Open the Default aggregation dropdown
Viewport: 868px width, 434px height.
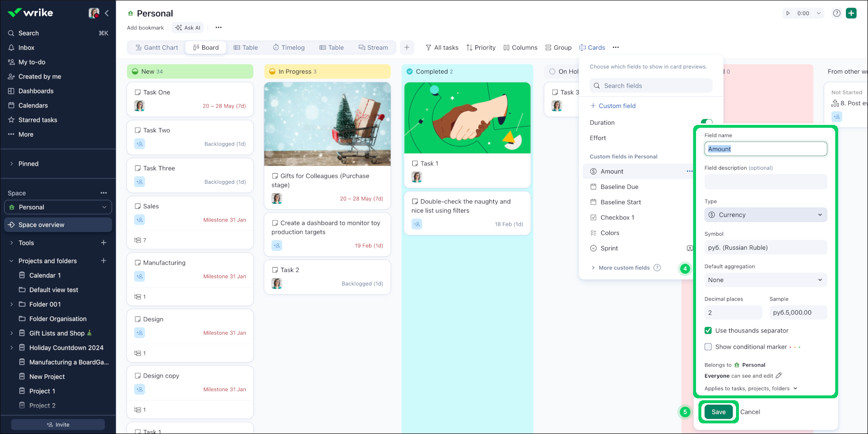(x=765, y=280)
